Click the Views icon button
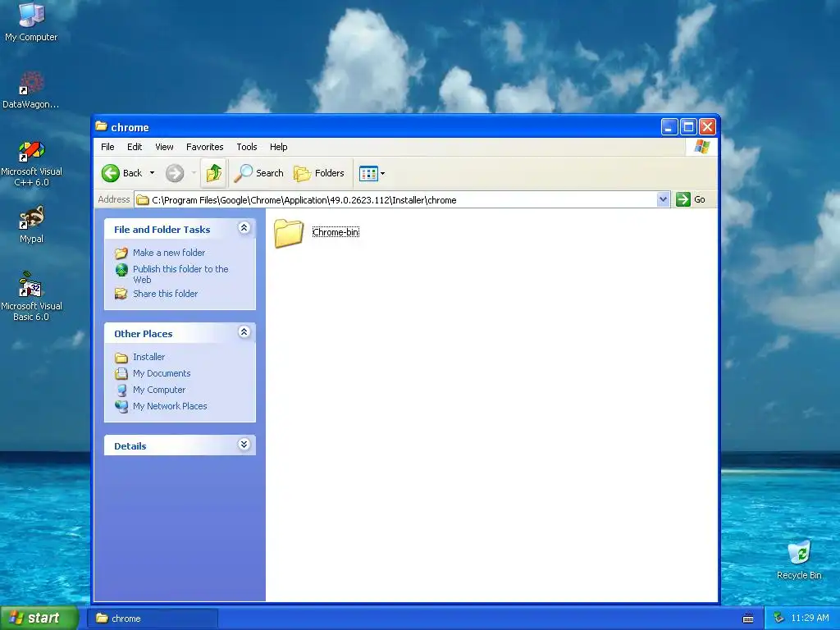840x630 pixels. tap(368, 173)
